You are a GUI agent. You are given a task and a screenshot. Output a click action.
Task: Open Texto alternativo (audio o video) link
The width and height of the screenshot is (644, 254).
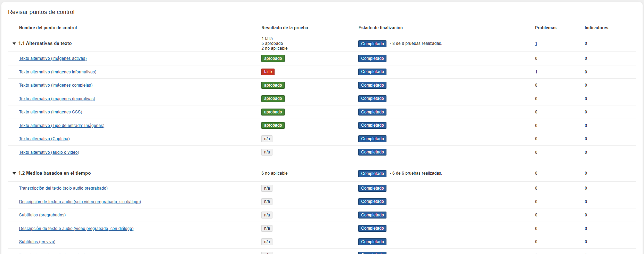click(x=49, y=152)
